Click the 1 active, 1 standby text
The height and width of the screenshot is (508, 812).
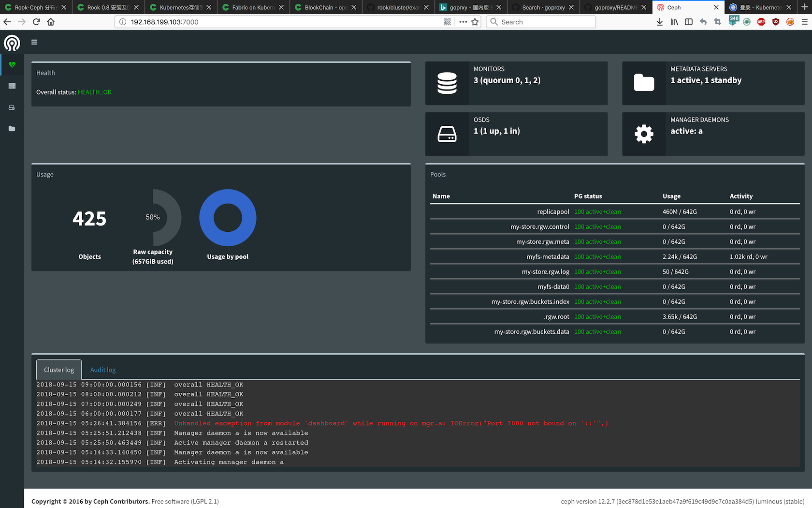(706, 80)
